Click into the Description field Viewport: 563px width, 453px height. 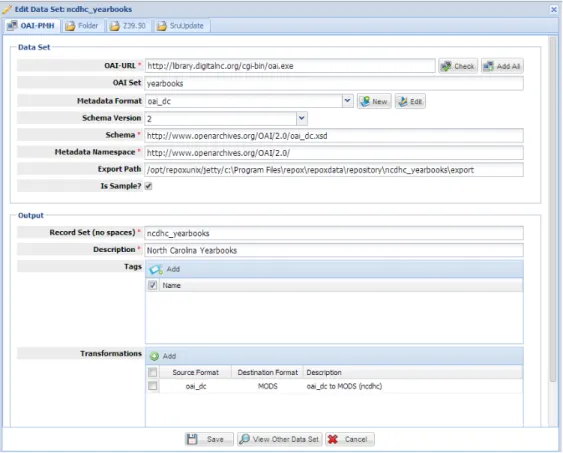pyautogui.click(x=334, y=250)
